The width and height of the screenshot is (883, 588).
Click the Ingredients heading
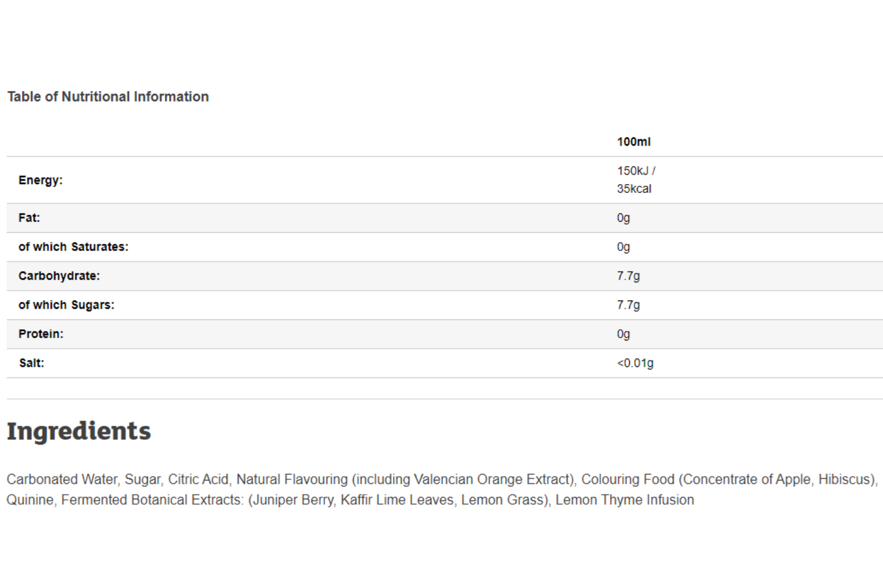[x=79, y=431]
